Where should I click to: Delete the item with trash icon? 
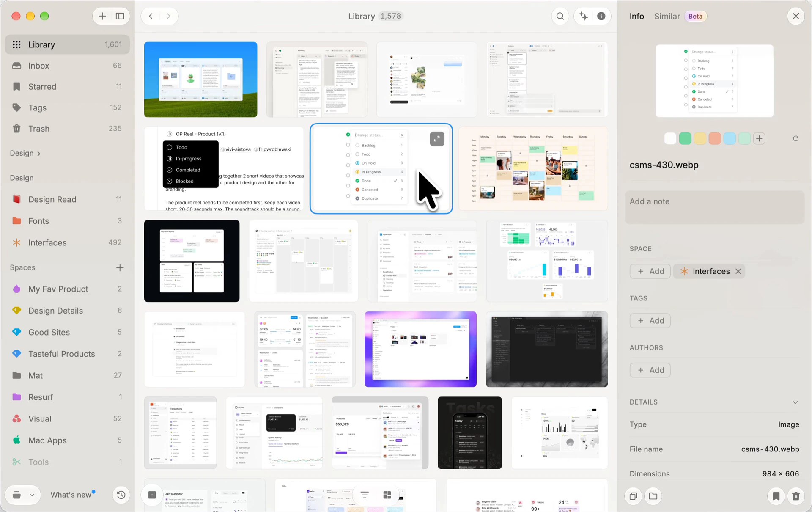[796, 496]
